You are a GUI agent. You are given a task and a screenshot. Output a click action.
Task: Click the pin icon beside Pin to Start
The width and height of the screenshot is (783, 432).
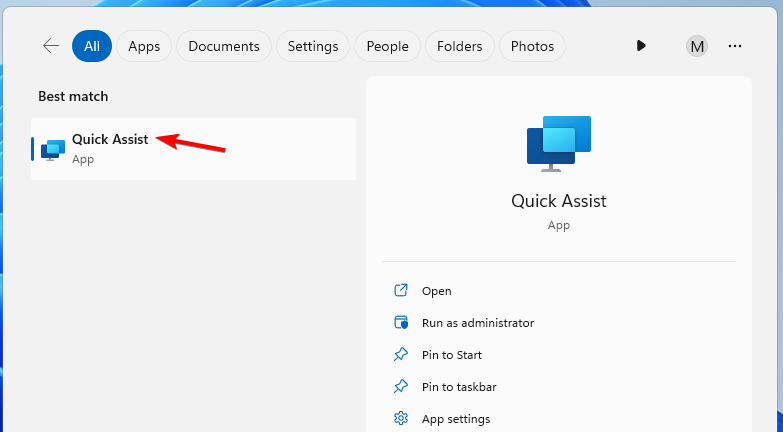tap(401, 355)
